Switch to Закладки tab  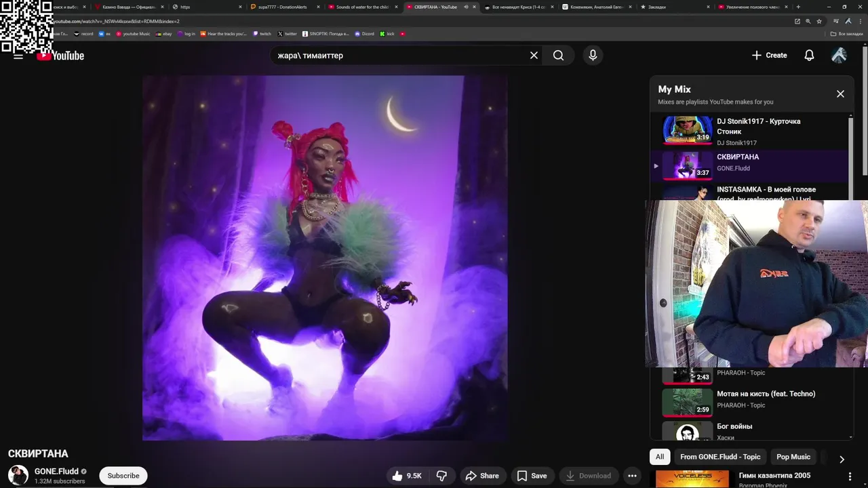tap(673, 7)
